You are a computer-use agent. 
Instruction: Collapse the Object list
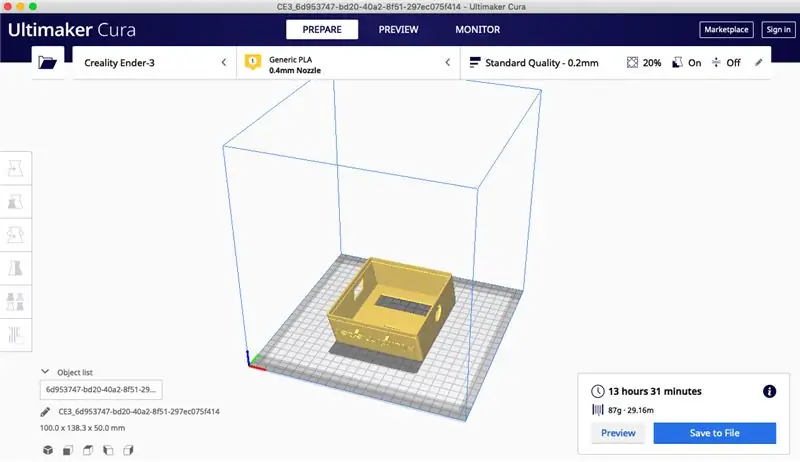tap(45, 372)
